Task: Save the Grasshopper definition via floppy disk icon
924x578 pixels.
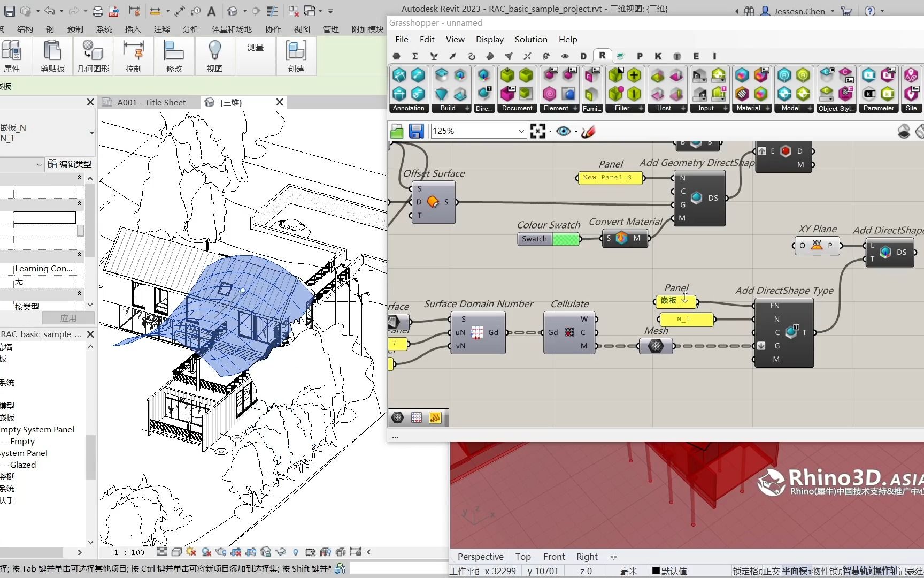Action: [x=417, y=131]
